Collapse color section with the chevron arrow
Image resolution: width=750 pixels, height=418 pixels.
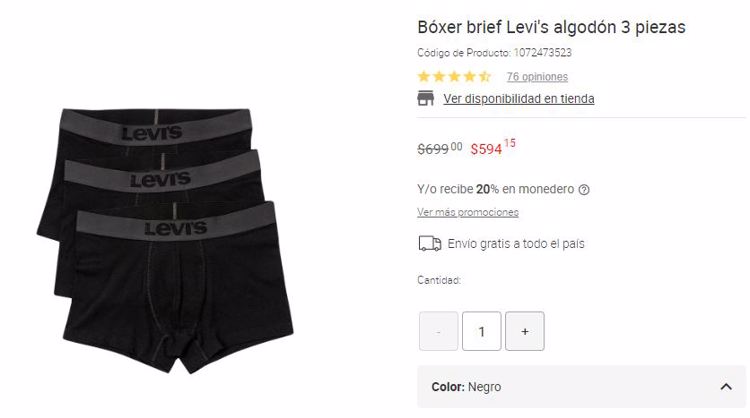726,386
